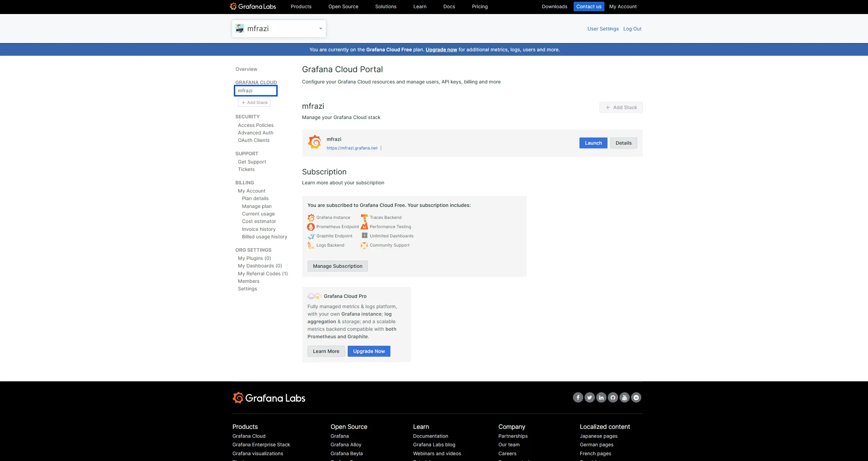This screenshot has height=461, width=868.
Task: Open the Products menu in header
Action: [x=301, y=6]
